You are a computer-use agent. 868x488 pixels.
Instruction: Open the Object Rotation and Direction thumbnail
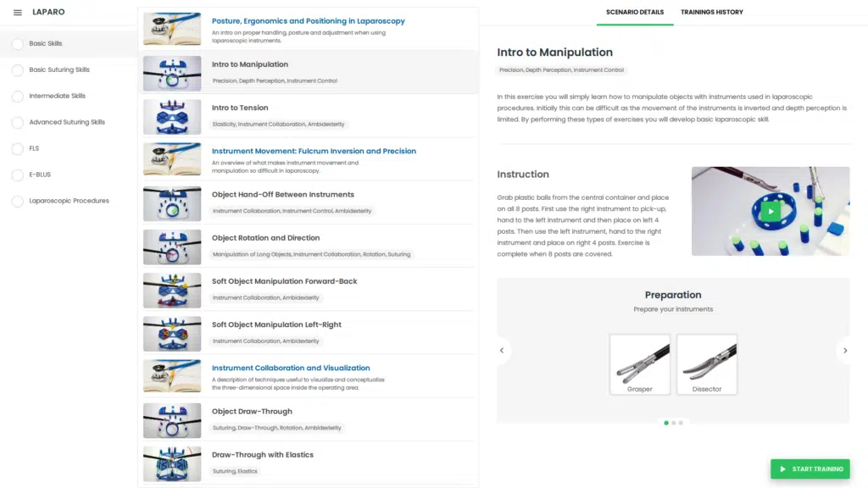(x=172, y=247)
